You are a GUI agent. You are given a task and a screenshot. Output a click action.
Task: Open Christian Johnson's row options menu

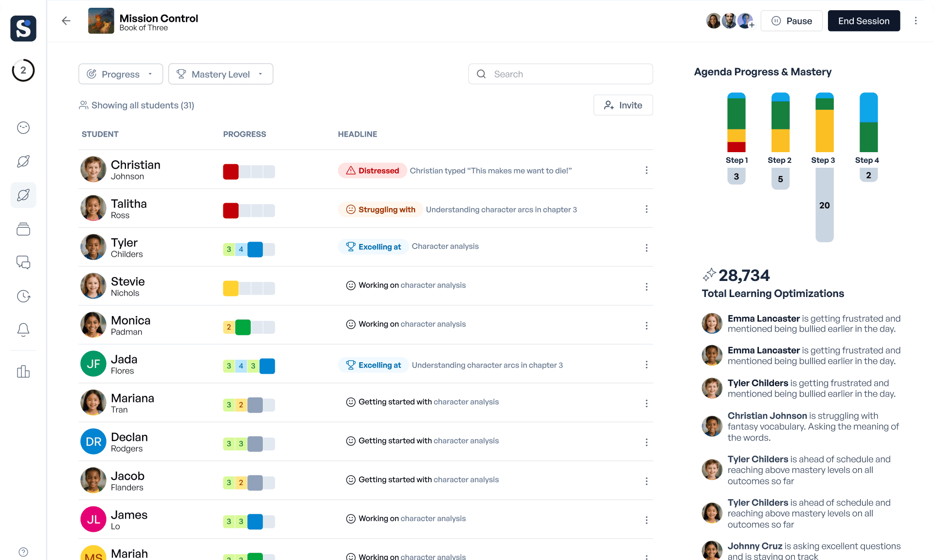(x=647, y=170)
